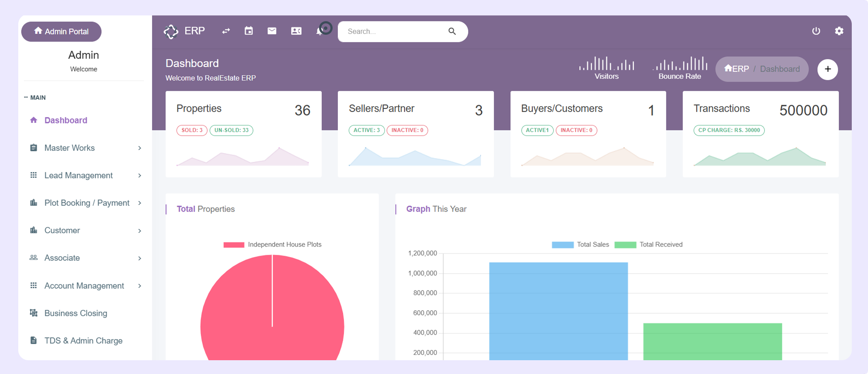Expand Lead Management submenu
The image size is (868, 374).
coord(85,176)
